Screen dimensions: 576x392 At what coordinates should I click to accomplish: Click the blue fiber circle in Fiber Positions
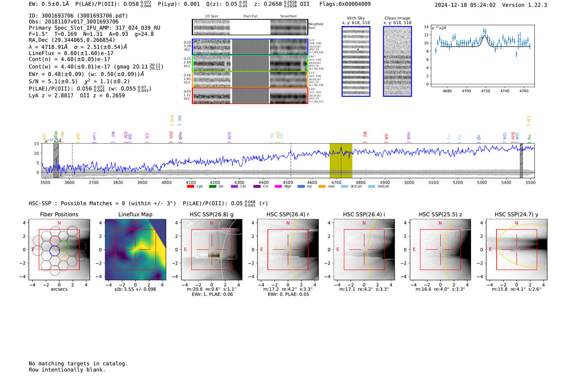click(54, 251)
